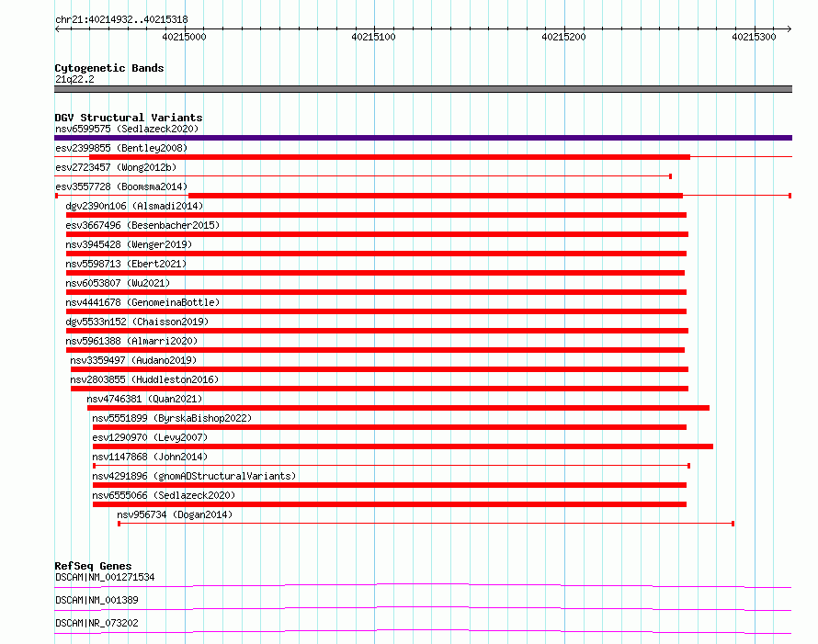Image resolution: width=818 pixels, height=644 pixels.
Task: Select the red nsv6053807 variant bar
Action: pos(376,292)
